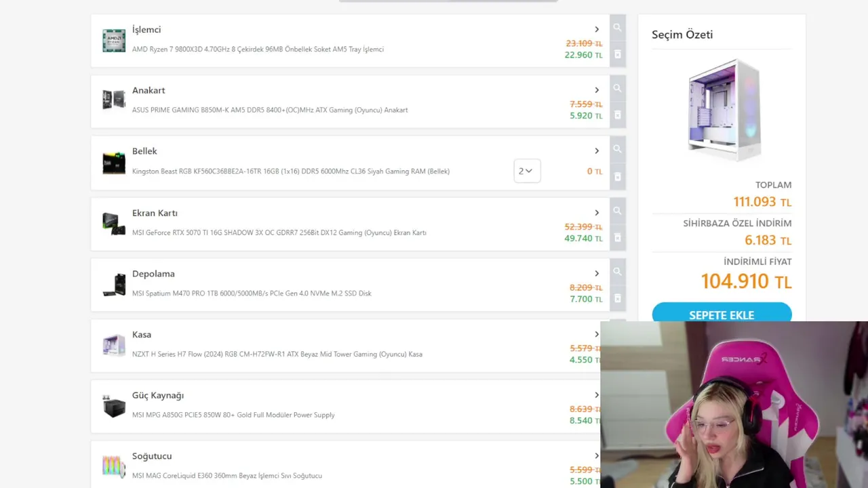Click the 49.740 TL graphics card price
The image size is (868, 488).
(x=583, y=238)
